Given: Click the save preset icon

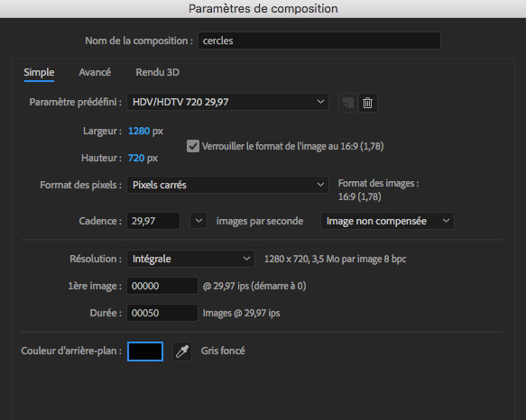Looking at the screenshot, I should click(x=348, y=103).
